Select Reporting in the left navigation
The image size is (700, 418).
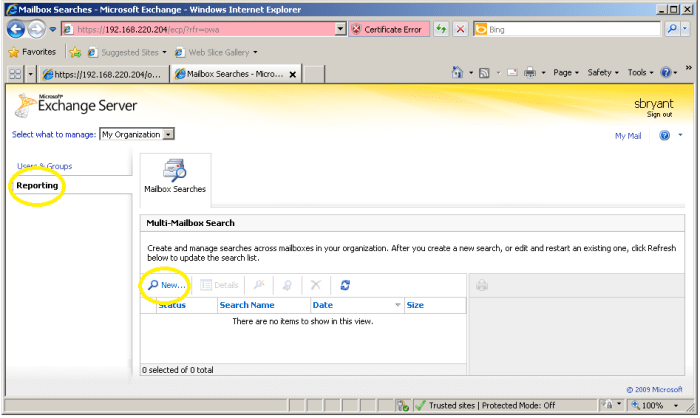pos(37,186)
